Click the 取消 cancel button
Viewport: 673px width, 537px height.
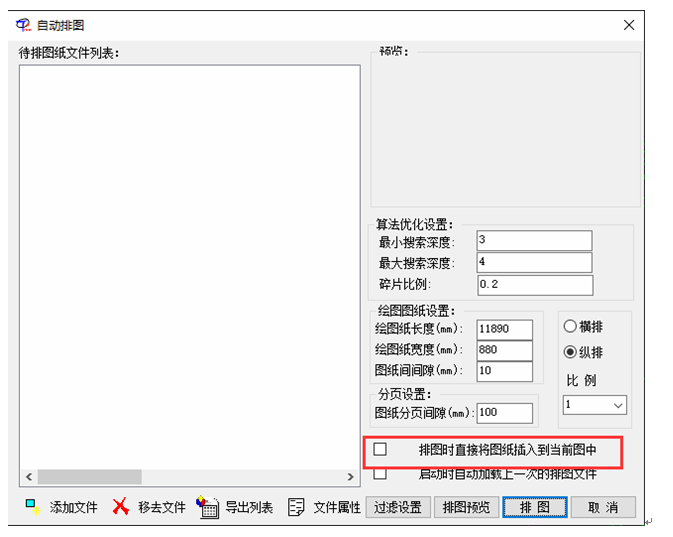click(x=602, y=507)
